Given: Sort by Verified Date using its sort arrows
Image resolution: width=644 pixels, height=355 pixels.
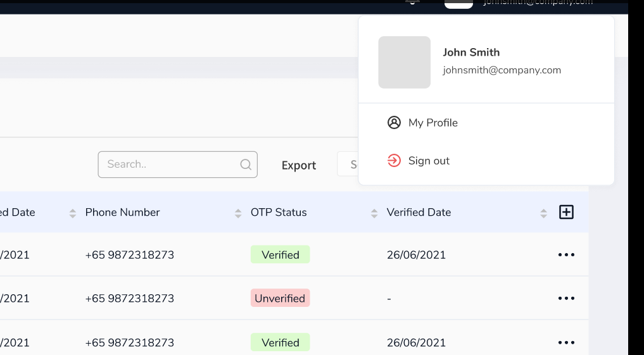Looking at the screenshot, I should pos(543,213).
